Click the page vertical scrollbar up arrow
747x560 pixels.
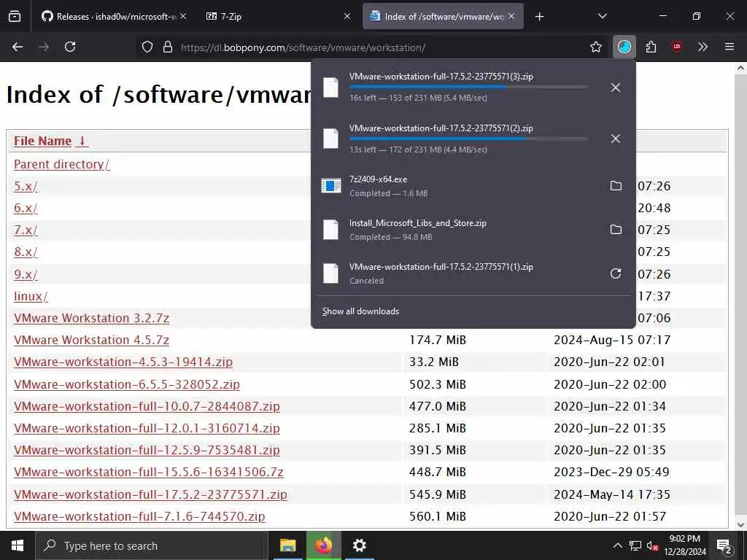pos(741,68)
